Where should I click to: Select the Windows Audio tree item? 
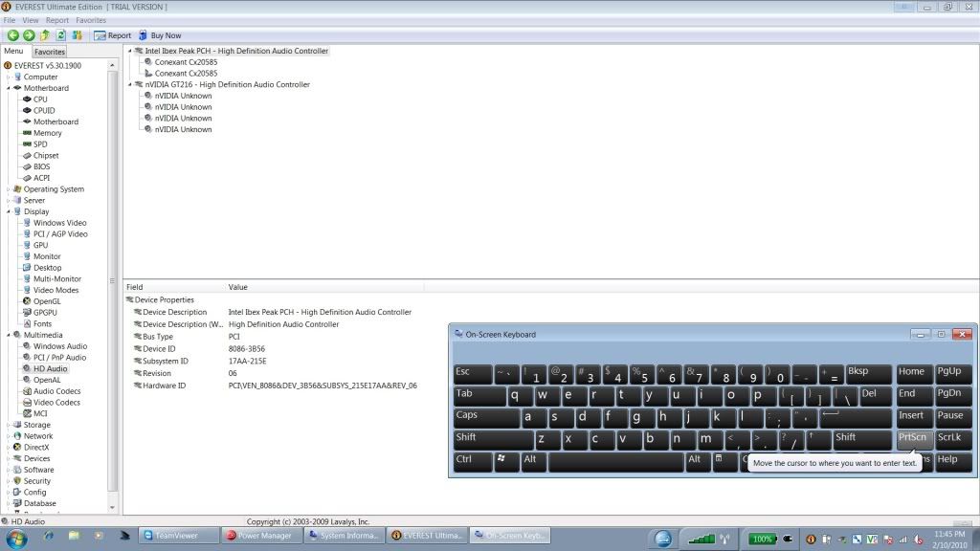pyautogui.click(x=60, y=346)
